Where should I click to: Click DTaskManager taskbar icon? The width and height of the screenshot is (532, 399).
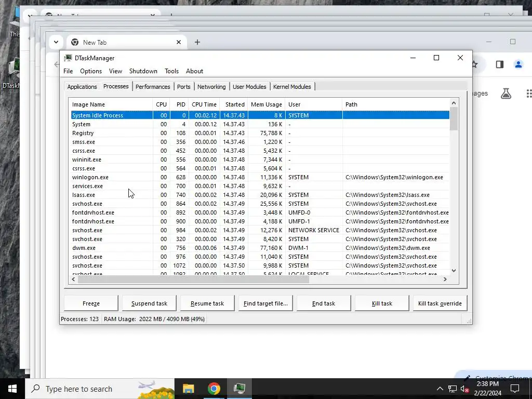pyautogui.click(x=239, y=389)
